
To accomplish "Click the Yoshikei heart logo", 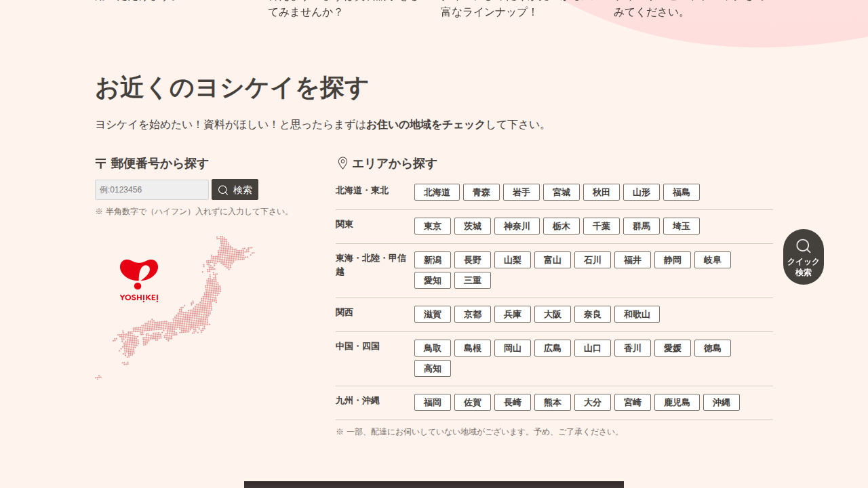I will [138, 270].
